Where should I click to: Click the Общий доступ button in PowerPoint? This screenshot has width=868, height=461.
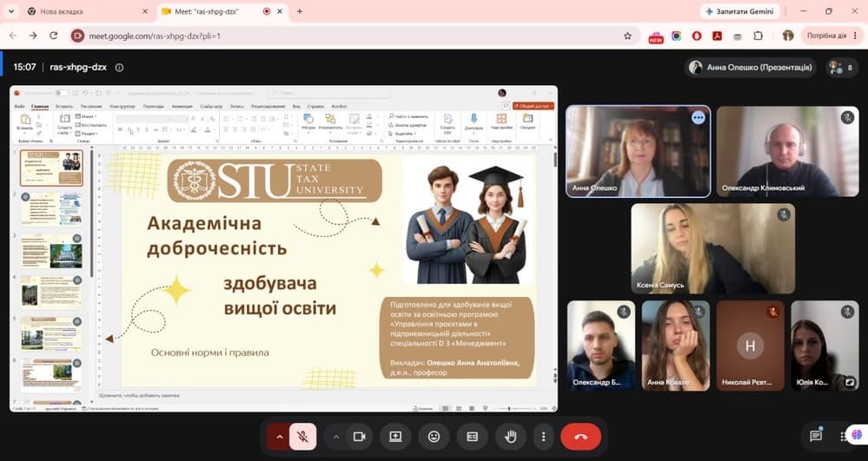coord(533,106)
